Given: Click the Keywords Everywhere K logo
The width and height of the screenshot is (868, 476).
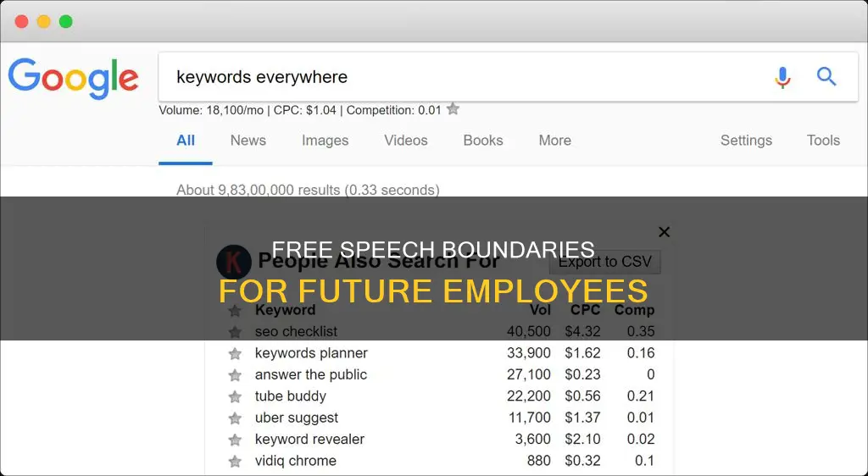Looking at the screenshot, I should pyautogui.click(x=234, y=262).
